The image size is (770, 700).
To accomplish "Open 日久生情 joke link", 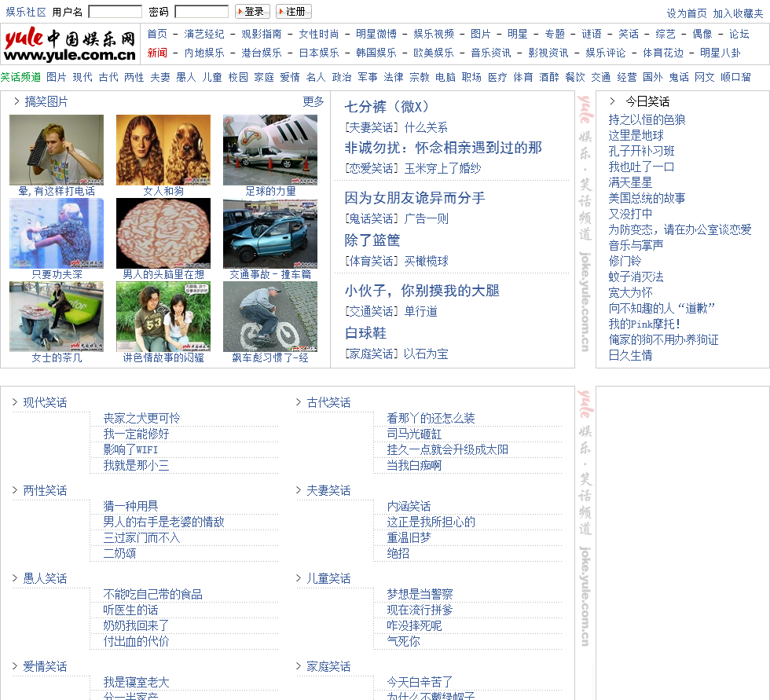I will tap(630, 355).
